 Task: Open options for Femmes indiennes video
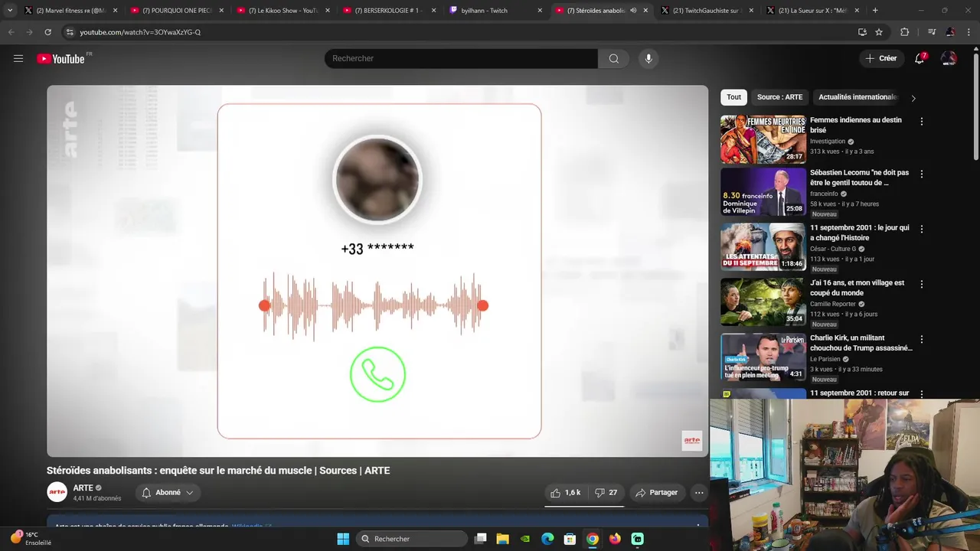922,122
